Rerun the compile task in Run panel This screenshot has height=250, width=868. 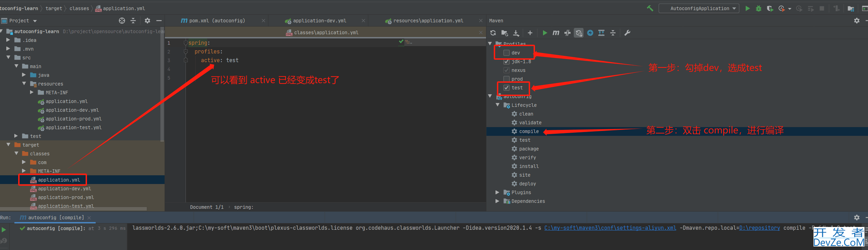point(4,230)
